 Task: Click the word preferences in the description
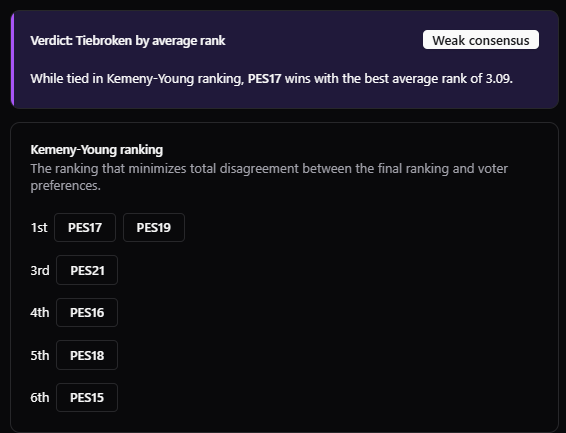pyautogui.click(x=65, y=186)
